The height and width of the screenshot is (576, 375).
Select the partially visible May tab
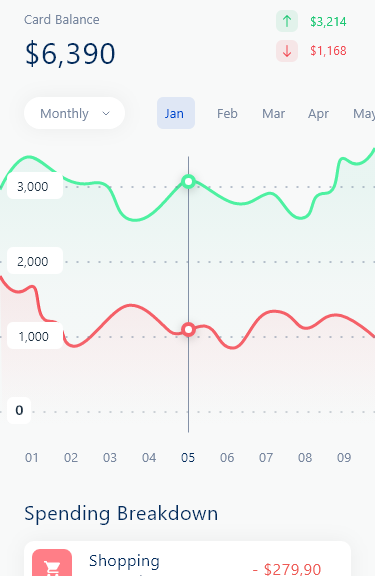pyautogui.click(x=364, y=114)
